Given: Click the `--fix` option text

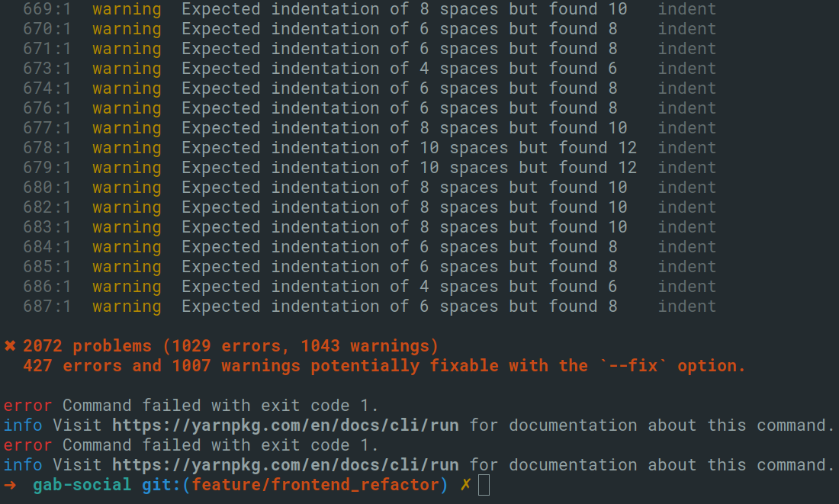Looking at the screenshot, I should (632, 366).
